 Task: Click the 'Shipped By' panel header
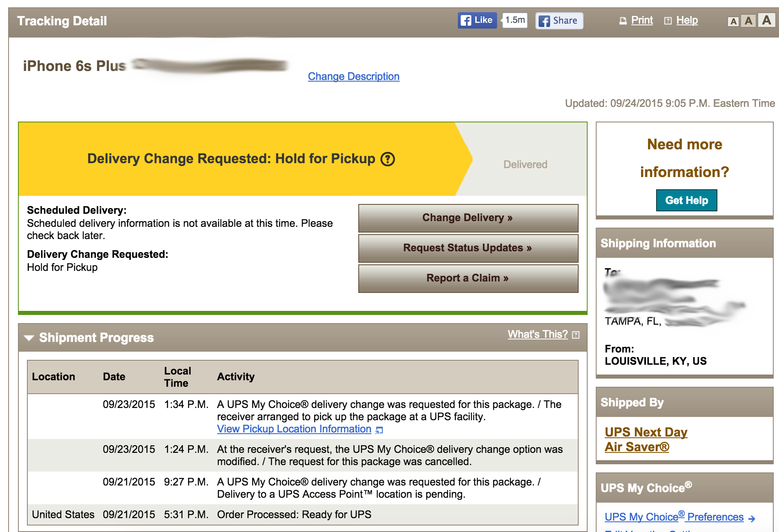pos(684,402)
